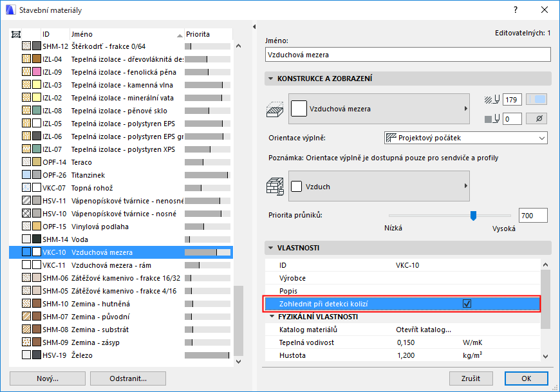Open the Vzduch surface material popup
560x392 pixels.
coord(379,186)
